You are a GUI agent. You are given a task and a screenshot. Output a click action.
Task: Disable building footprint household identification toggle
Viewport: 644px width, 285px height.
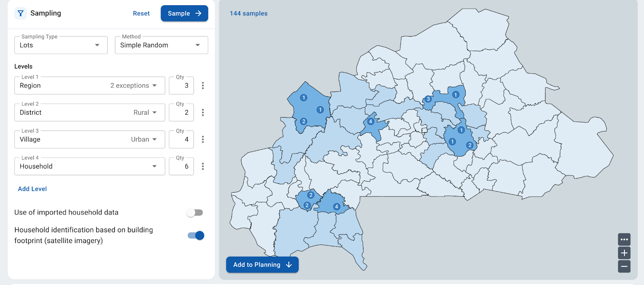pos(196,235)
